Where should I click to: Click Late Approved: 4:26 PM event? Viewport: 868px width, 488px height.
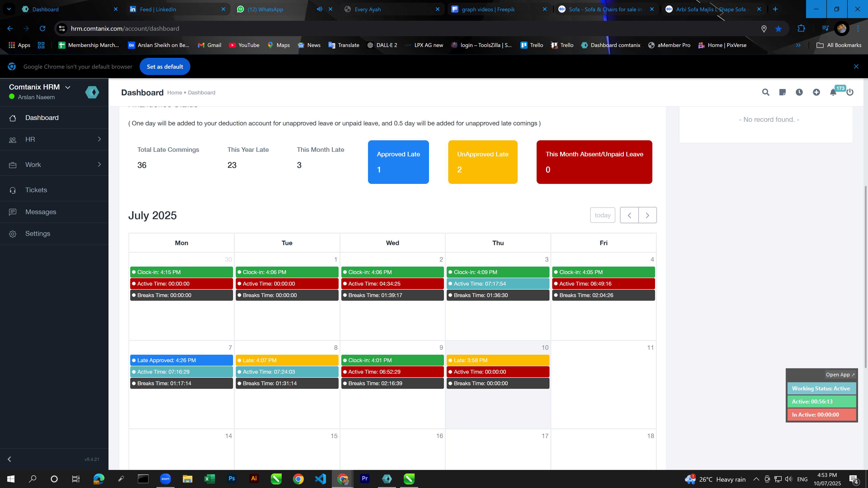182,360
